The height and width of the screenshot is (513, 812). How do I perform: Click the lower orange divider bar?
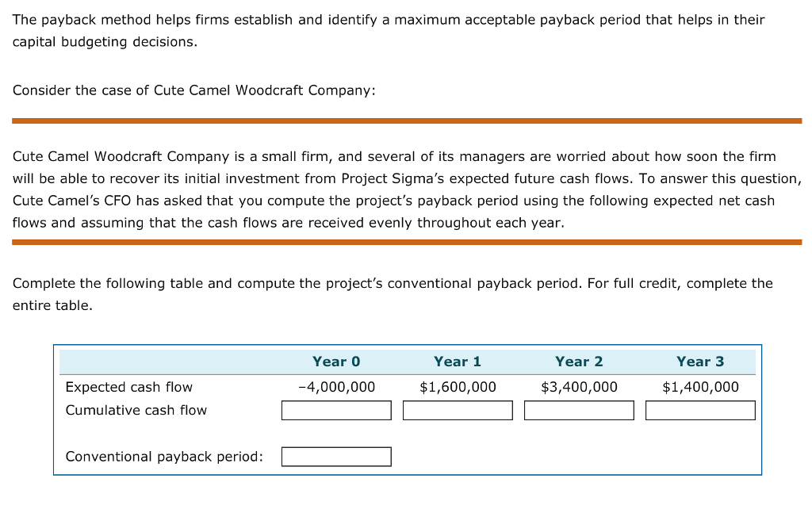click(x=406, y=243)
